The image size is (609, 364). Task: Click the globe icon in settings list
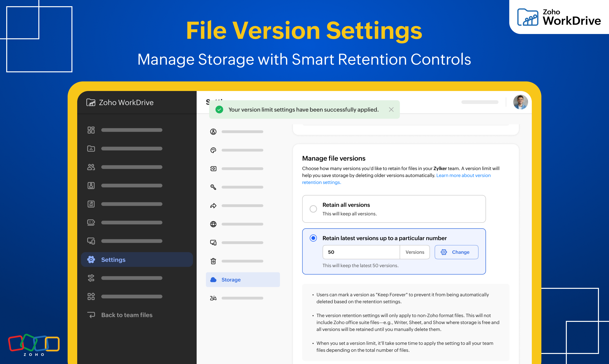pos(213,224)
